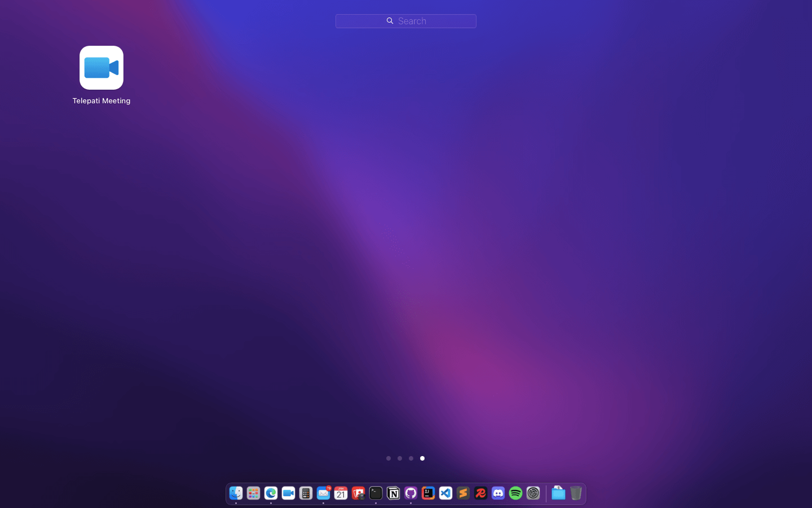Screen dimensions: 812x508
Task: Open Notion from the Dock
Action: click(x=393, y=493)
